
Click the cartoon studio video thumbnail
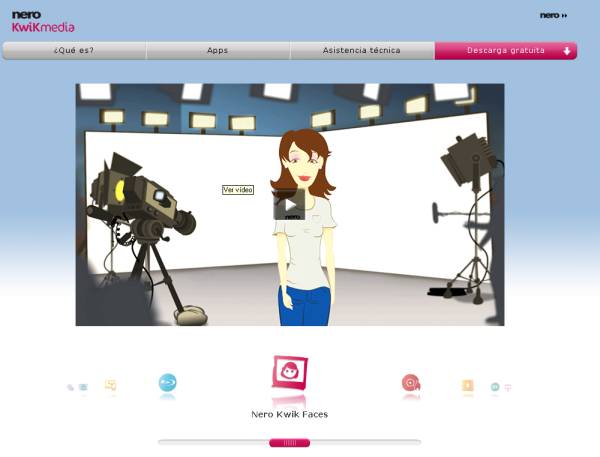tap(290, 205)
